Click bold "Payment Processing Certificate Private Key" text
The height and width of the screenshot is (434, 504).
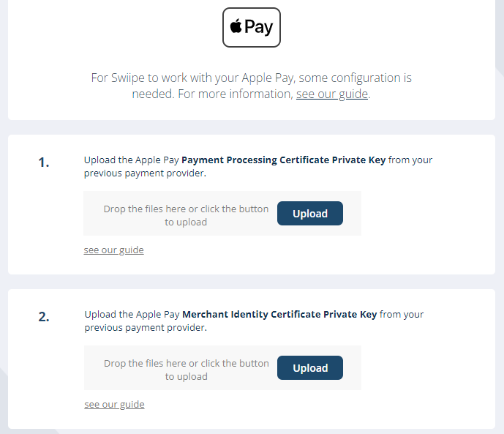pyautogui.click(x=283, y=160)
